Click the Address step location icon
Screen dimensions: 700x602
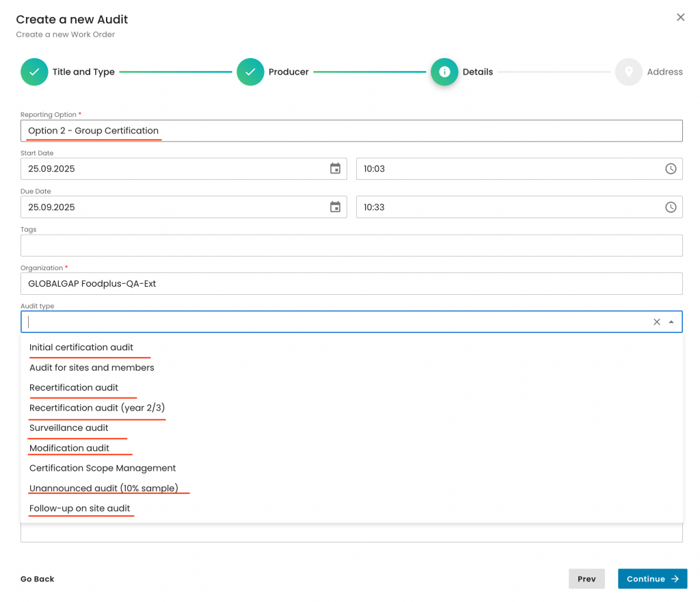[x=628, y=72]
